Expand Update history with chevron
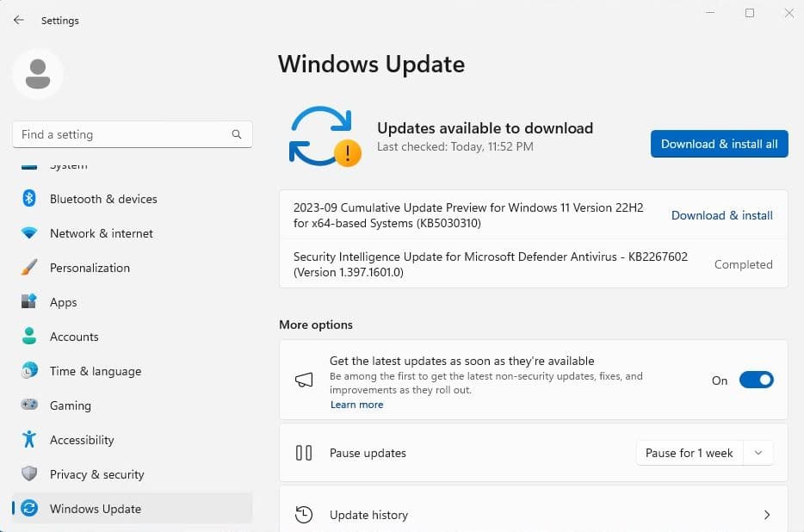Image resolution: width=804 pixels, height=532 pixels. 766,515
